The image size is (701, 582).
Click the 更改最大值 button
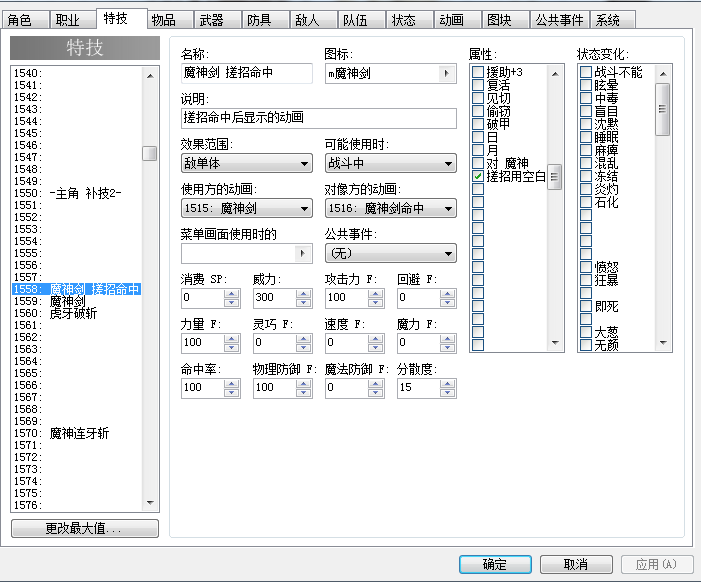pos(84,528)
